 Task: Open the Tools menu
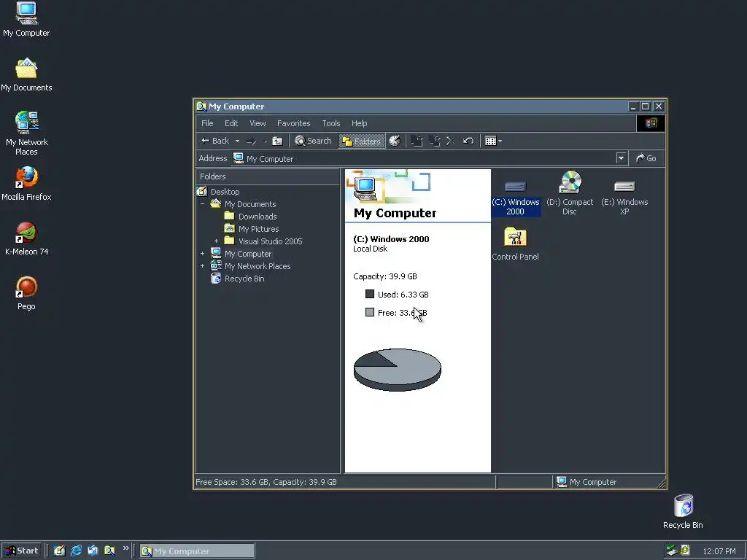[331, 123]
